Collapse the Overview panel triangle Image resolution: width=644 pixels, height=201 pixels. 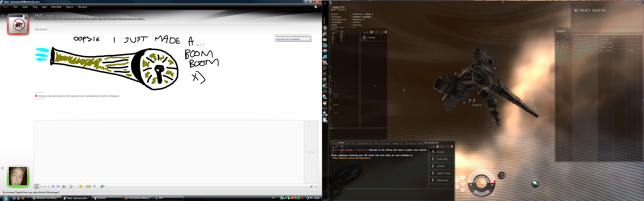click(557, 29)
